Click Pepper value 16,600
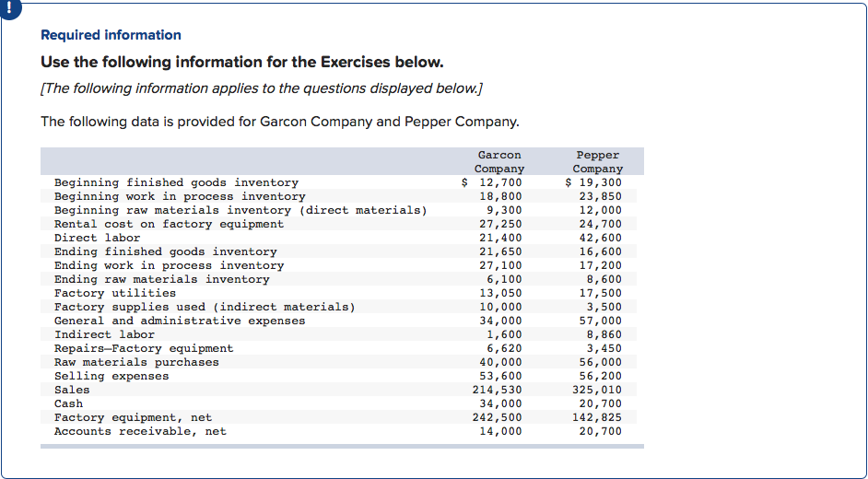This screenshot has width=868, height=479. tap(601, 251)
